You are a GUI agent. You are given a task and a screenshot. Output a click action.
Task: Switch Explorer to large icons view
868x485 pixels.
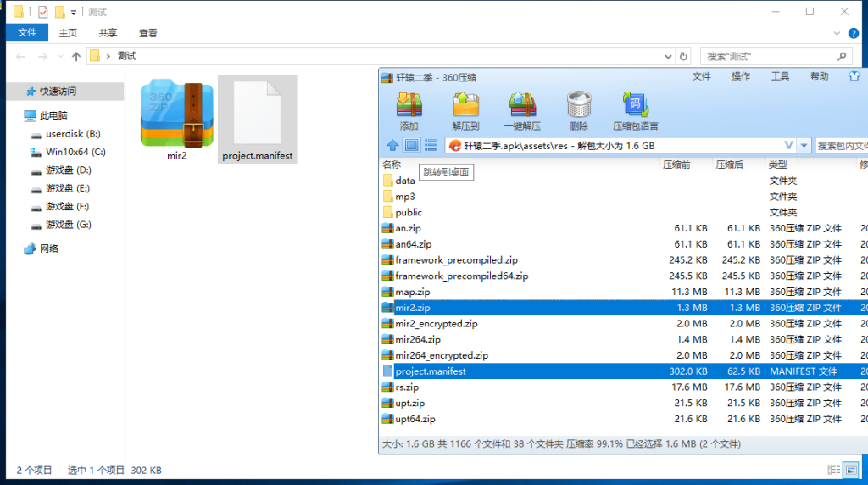click(850, 470)
